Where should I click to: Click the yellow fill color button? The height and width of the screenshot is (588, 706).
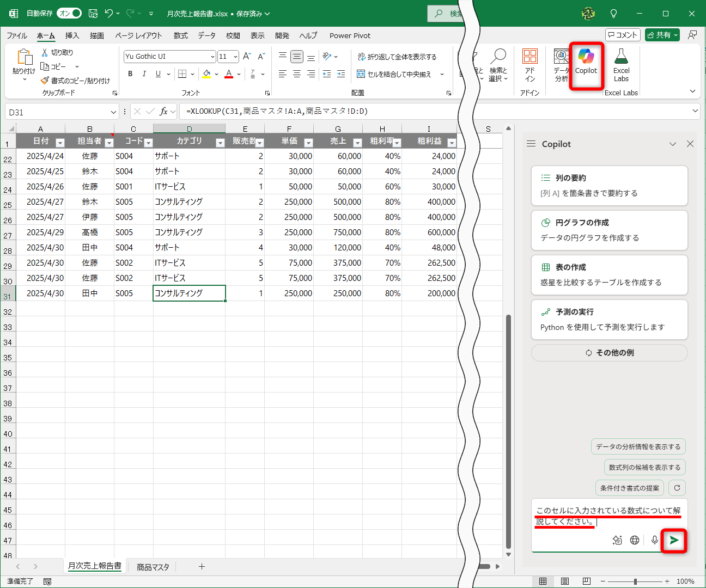[206, 74]
